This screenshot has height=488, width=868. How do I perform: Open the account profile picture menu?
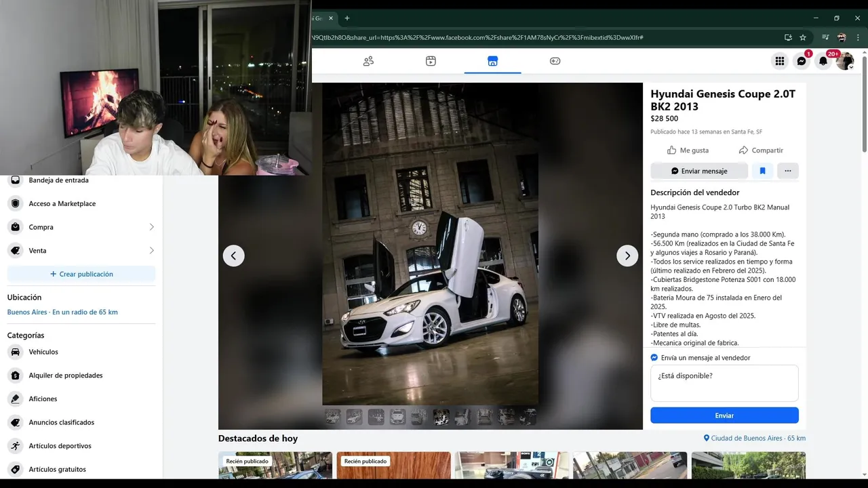coord(845,61)
